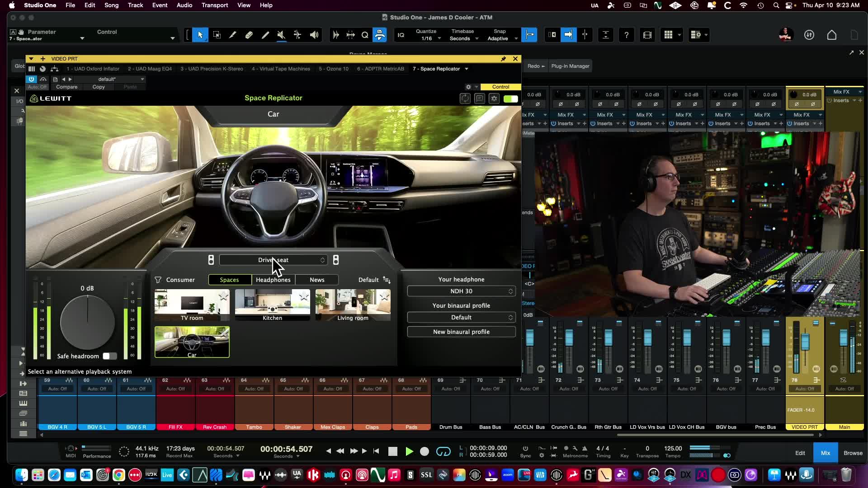Open the Plug-In Manager
The width and height of the screenshot is (868, 488).
click(570, 66)
